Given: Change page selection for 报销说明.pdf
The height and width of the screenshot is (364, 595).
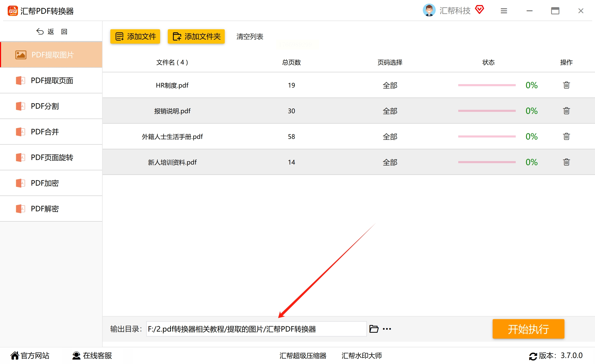Looking at the screenshot, I should pyautogui.click(x=390, y=111).
